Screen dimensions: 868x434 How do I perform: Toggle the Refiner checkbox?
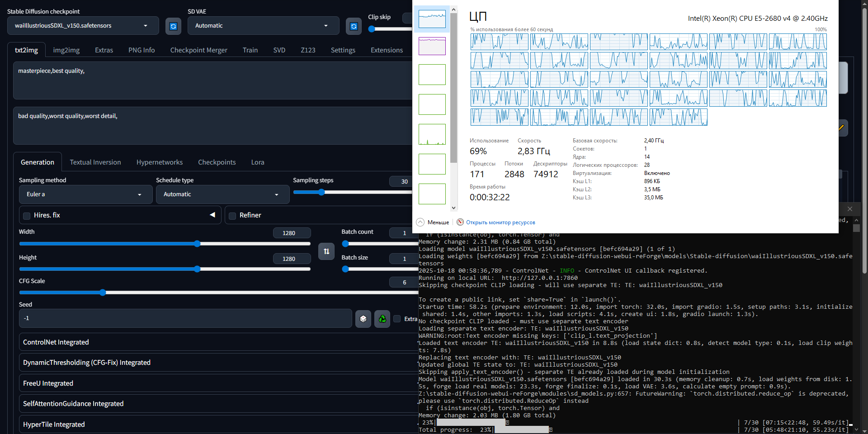[232, 216]
